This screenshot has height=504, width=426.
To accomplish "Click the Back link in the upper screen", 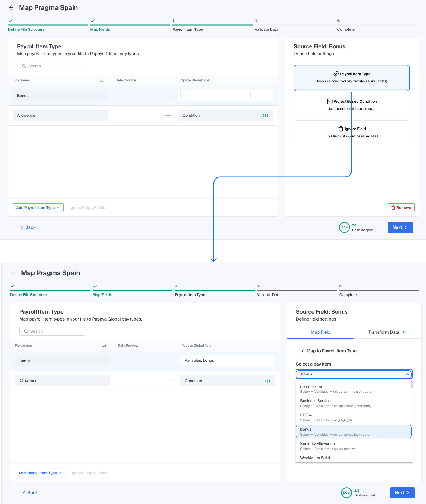I will click(28, 227).
